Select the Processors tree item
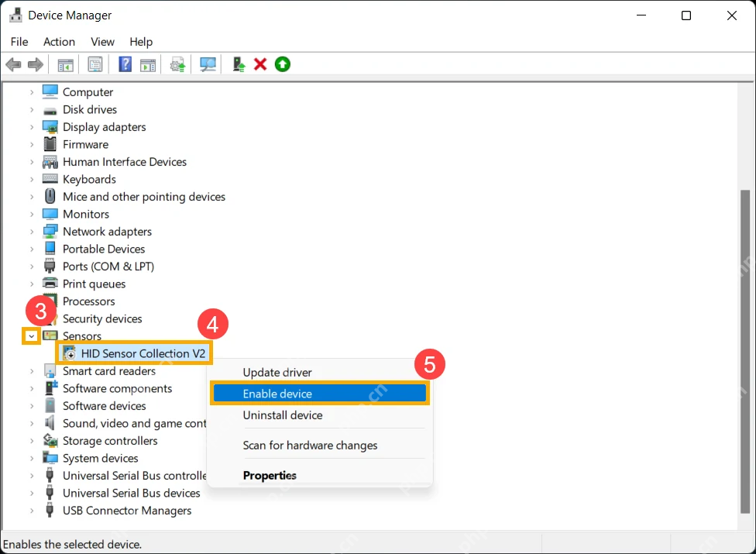 89,301
